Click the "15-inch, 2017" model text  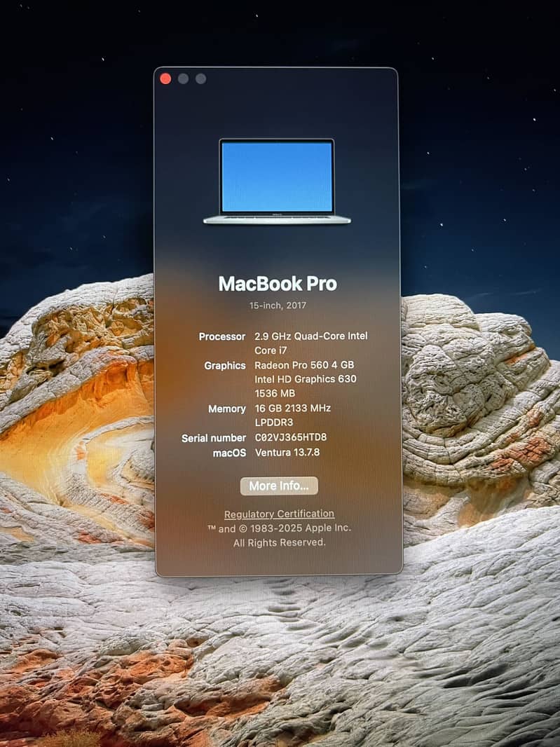click(x=278, y=306)
